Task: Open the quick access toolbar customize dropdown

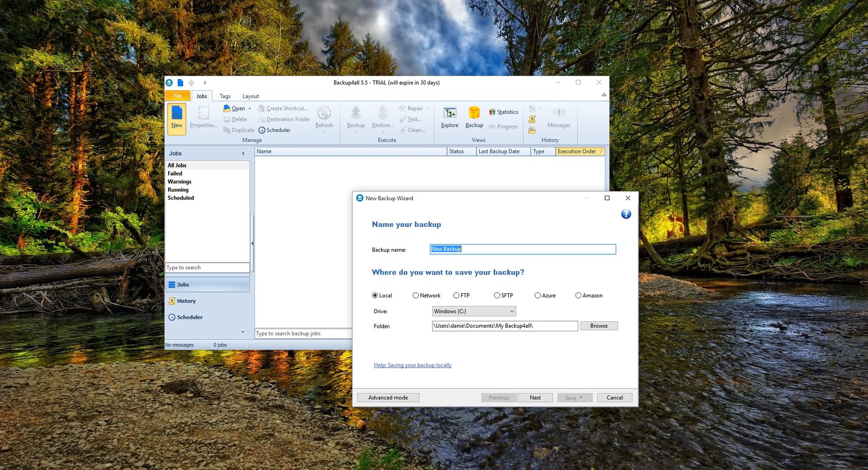Action: point(205,83)
